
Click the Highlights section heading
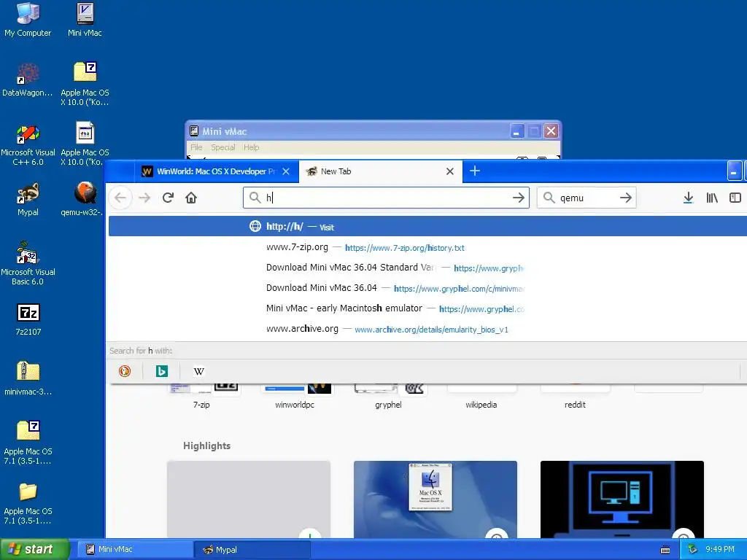pyautogui.click(x=206, y=446)
